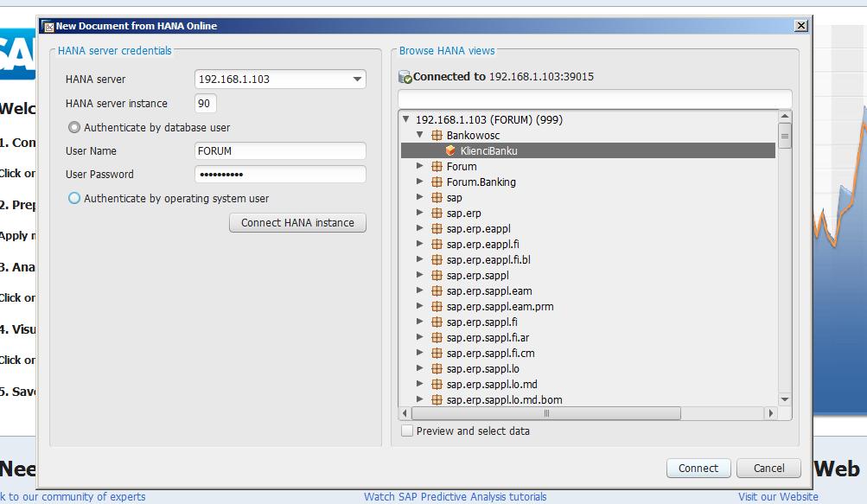Screen dimensions: 867x504
Task: Select the sap.erp.sappl.eam.prm tree row
Action: pos(588,306)
